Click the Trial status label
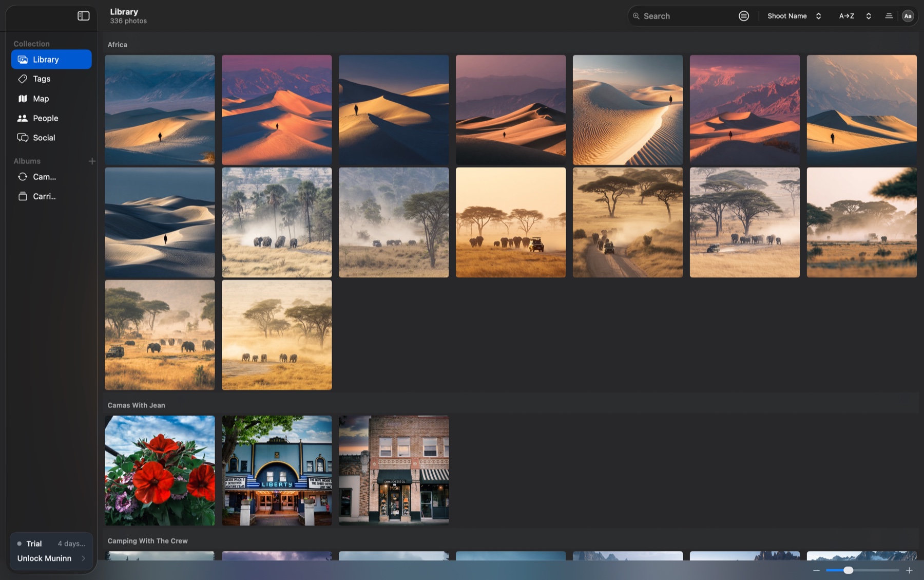Viewport: 924px width, 580px height. click(34, 544)
